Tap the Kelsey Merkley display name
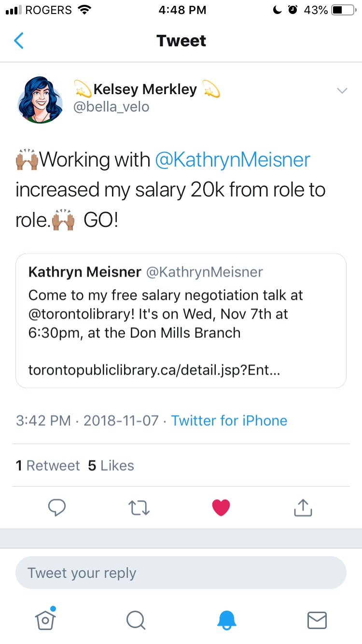 (145, 89)
